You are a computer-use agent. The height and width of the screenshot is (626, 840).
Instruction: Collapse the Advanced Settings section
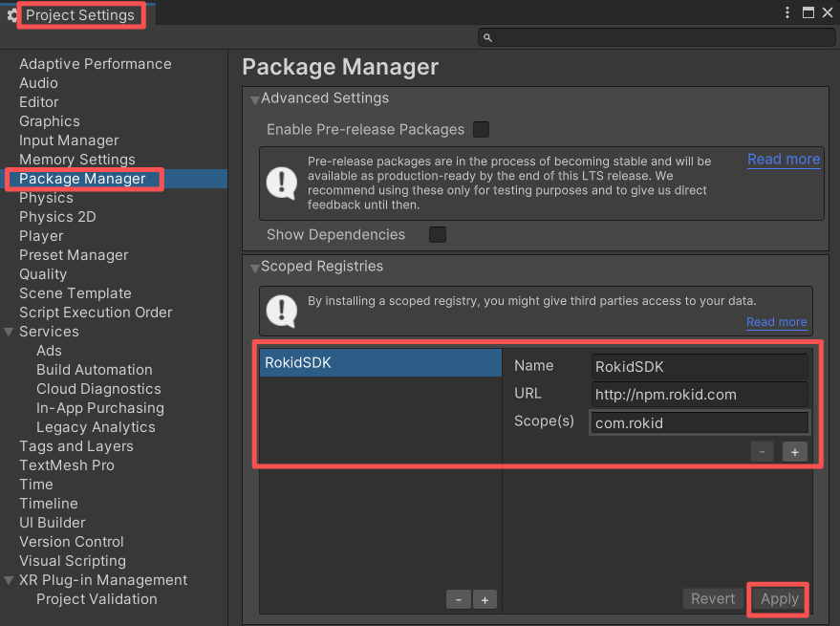pos(255,99)
